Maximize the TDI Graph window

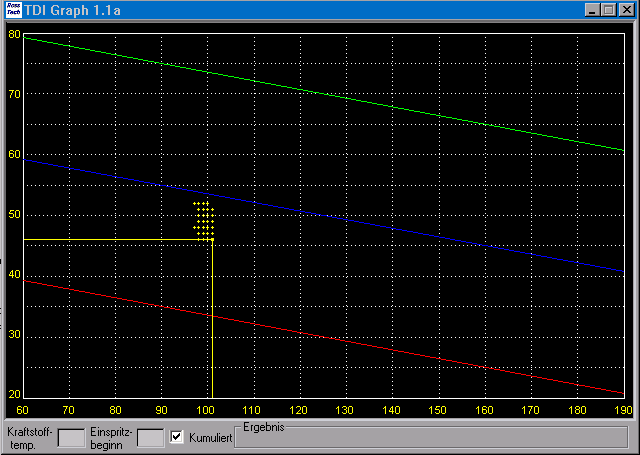(x=608, y=9)
